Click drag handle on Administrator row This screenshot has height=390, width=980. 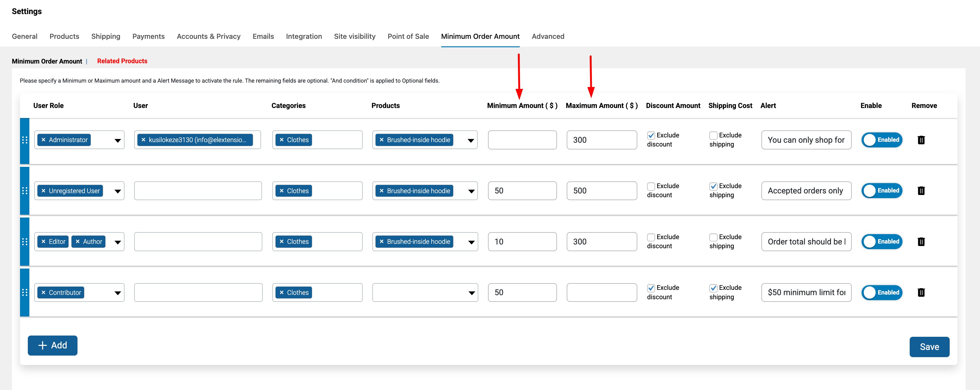[x=25, y=140]
